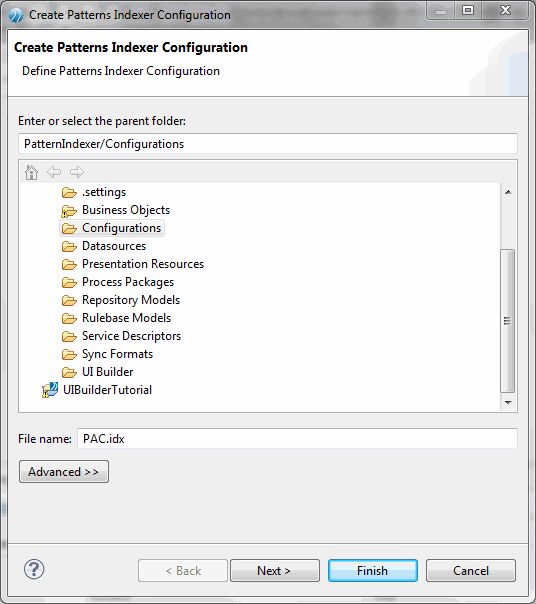
Task: Click the Business Objects folder icon
Action: click(69, 211)
